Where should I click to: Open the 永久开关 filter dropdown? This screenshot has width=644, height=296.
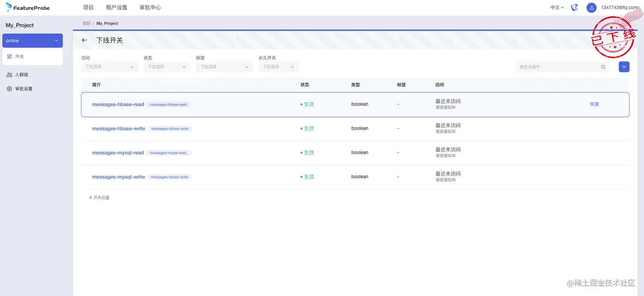click(x=278, y=67)
